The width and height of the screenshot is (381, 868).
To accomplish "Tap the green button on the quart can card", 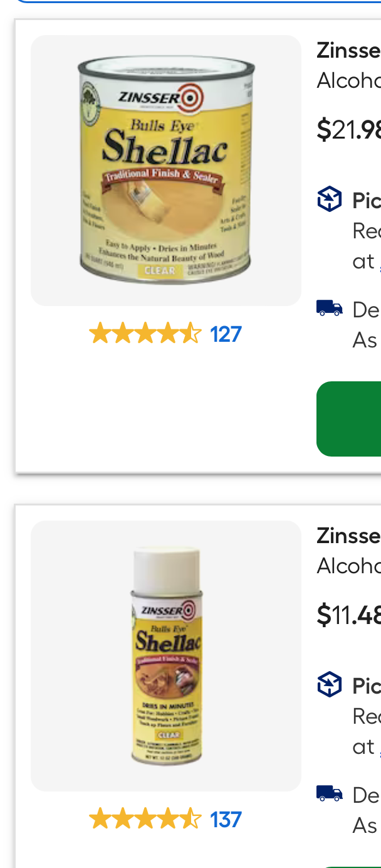I will click(x=348, y=419).
